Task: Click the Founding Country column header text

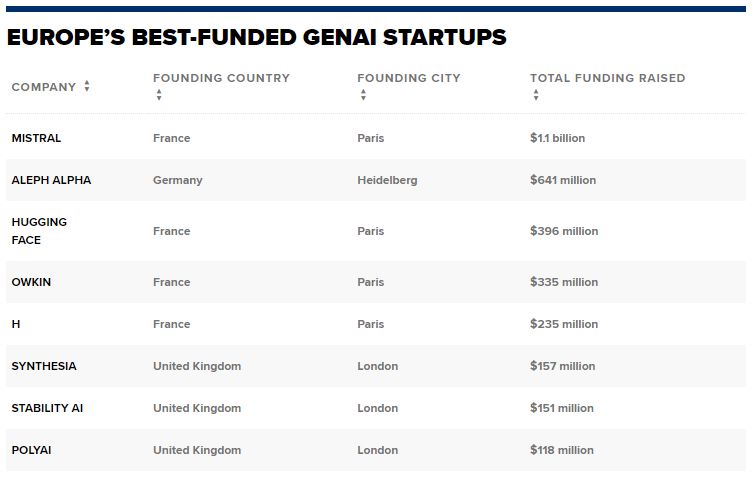Action: [221, 78]
